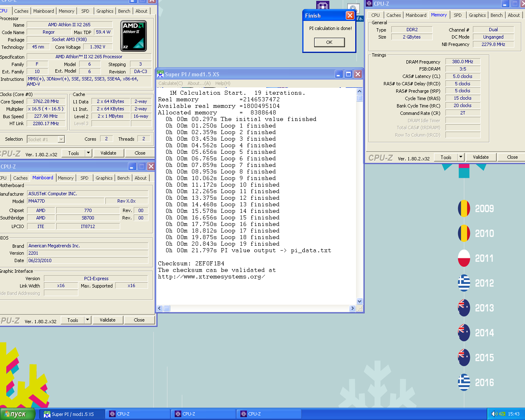525x420 pixels.
Task: Click OK in the Finish dialog
Action: click(329, 42)
